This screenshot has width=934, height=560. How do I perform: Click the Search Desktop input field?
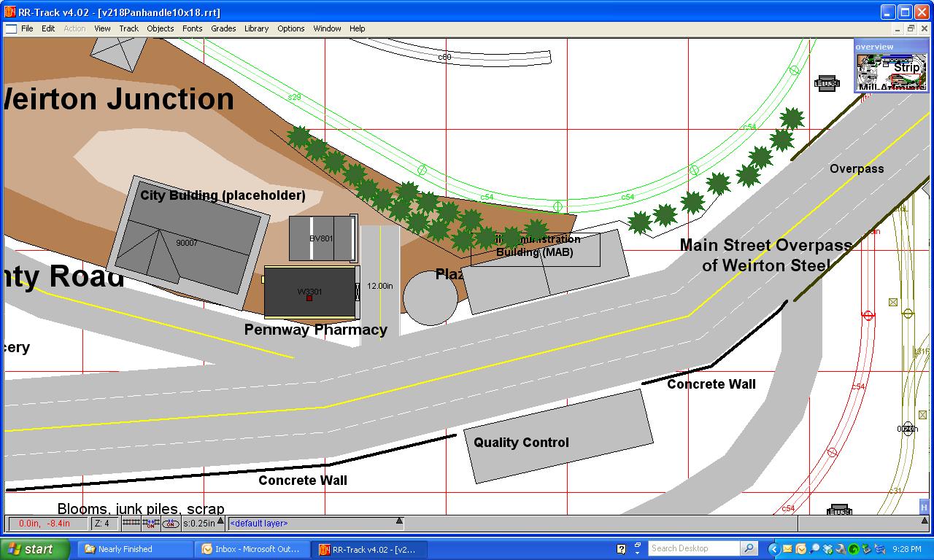tap(693, 548)
